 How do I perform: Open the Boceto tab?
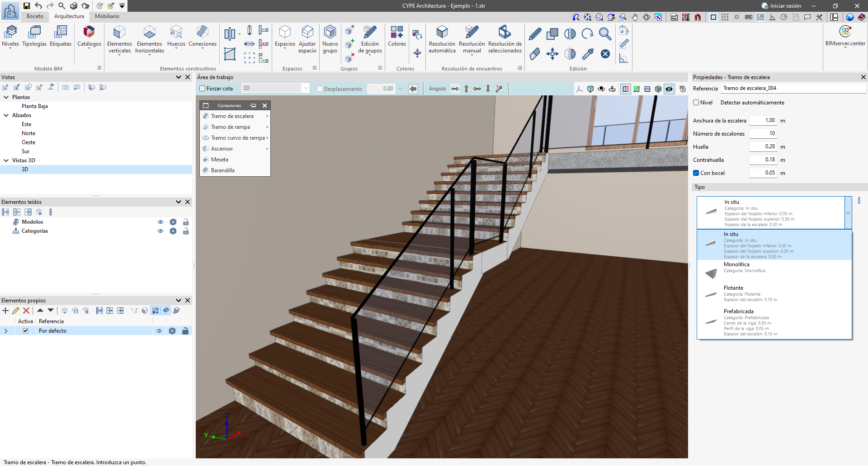[x=35, y=16]
